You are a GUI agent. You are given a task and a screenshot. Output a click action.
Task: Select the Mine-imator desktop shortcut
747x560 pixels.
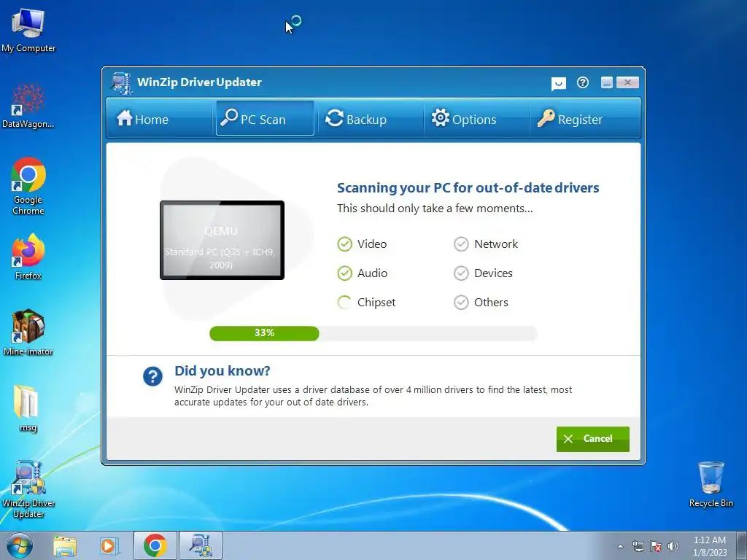click(28, 332)
